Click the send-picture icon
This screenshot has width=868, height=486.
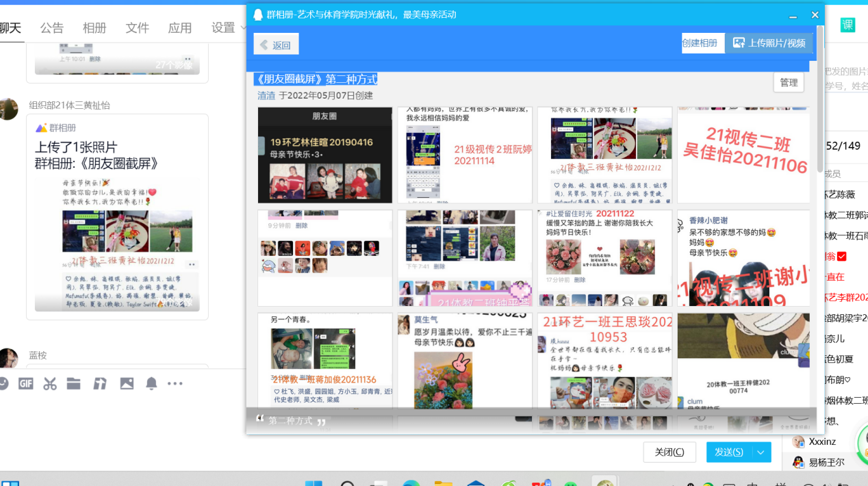click(127, 383)
